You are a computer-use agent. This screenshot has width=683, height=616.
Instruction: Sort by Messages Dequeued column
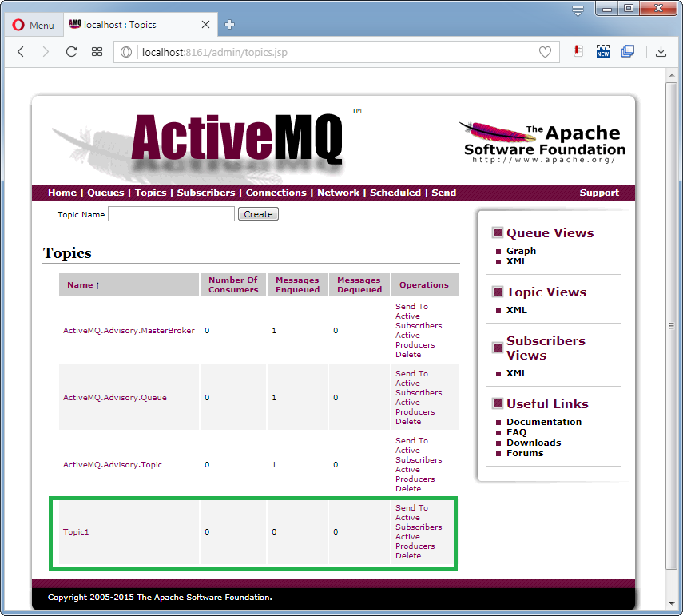359,285
